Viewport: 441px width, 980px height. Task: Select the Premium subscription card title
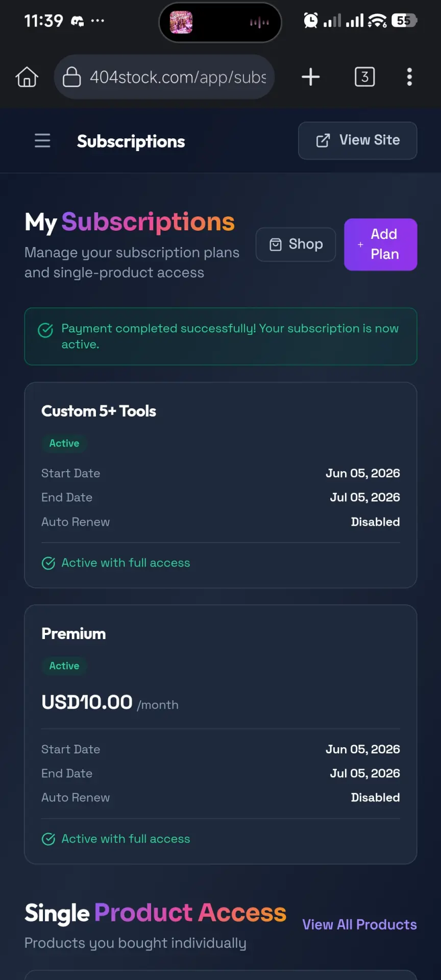click(73, 634)
